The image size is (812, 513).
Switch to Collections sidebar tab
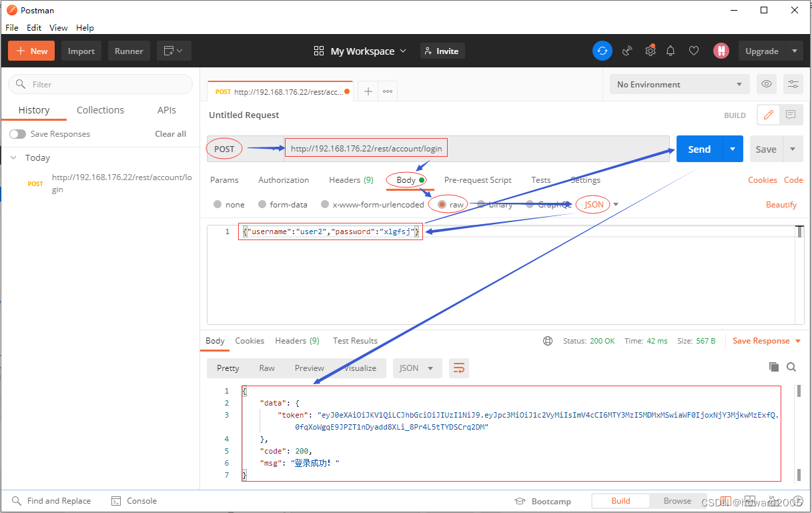tap(100, 110)
